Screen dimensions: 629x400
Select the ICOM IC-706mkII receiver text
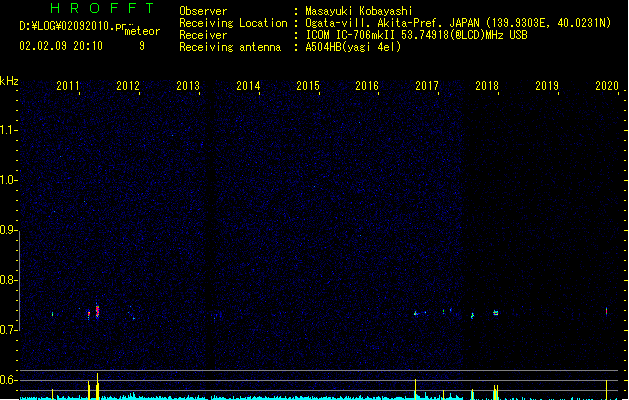coord(416,35)
